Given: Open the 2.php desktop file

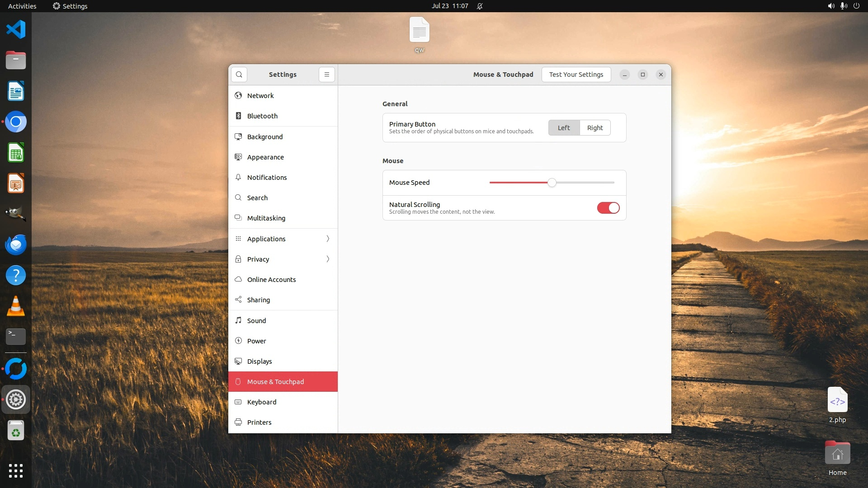Looking at the screenshot, I should tap(837, 401).
